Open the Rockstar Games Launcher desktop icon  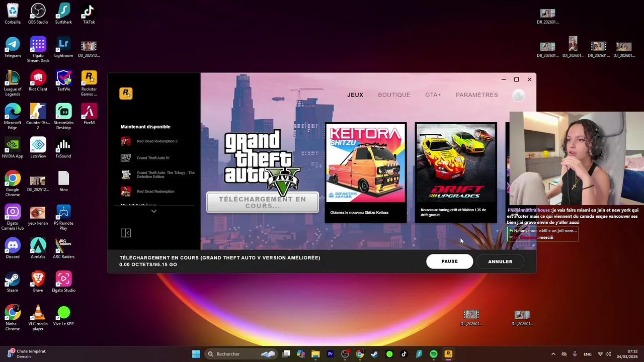pos(89,83)
